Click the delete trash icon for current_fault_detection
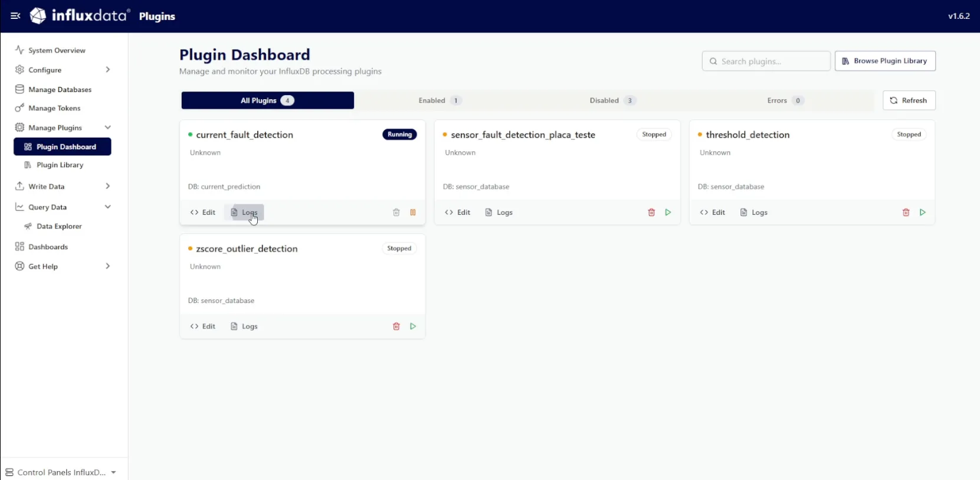This screenshot has width=980, height=480. [x=396, y=213]
